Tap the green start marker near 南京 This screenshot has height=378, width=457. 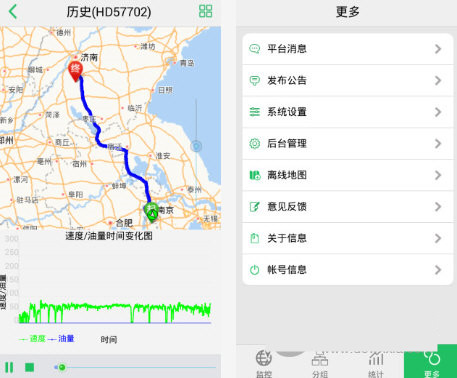[151, 212]
